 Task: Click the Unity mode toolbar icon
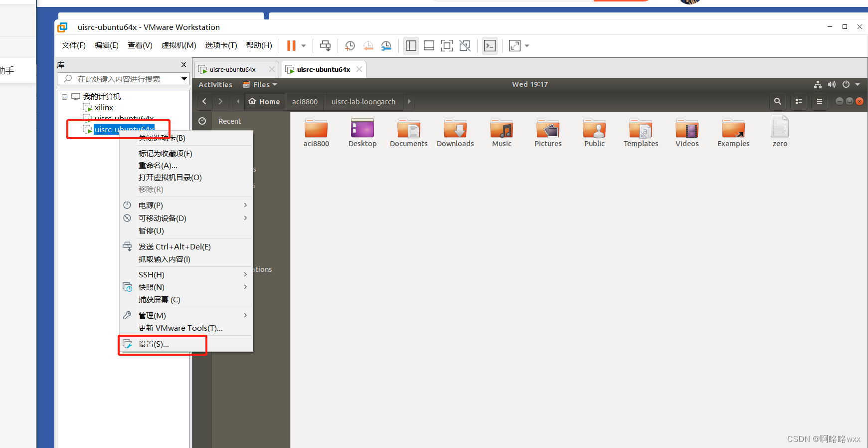(x=465, y=46)
